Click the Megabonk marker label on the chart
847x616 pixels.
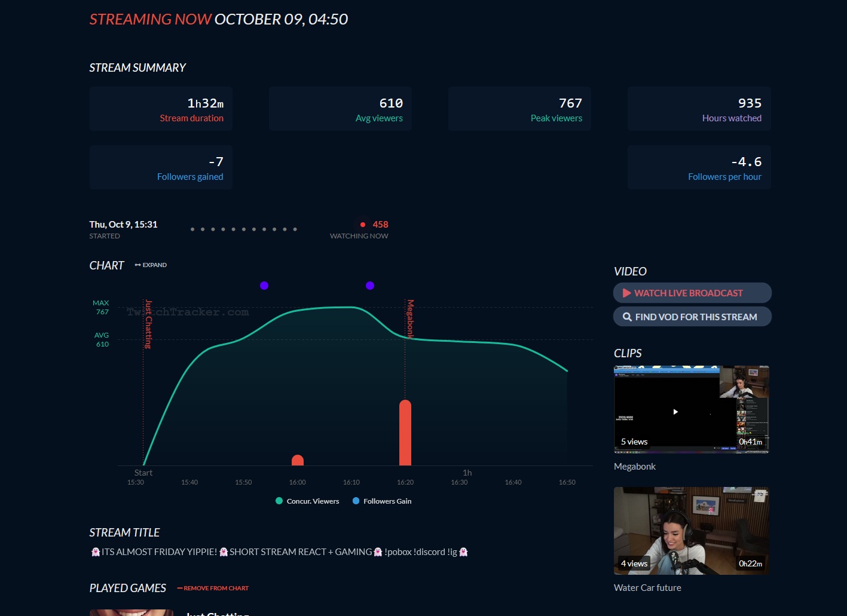[x=411, y=319]
